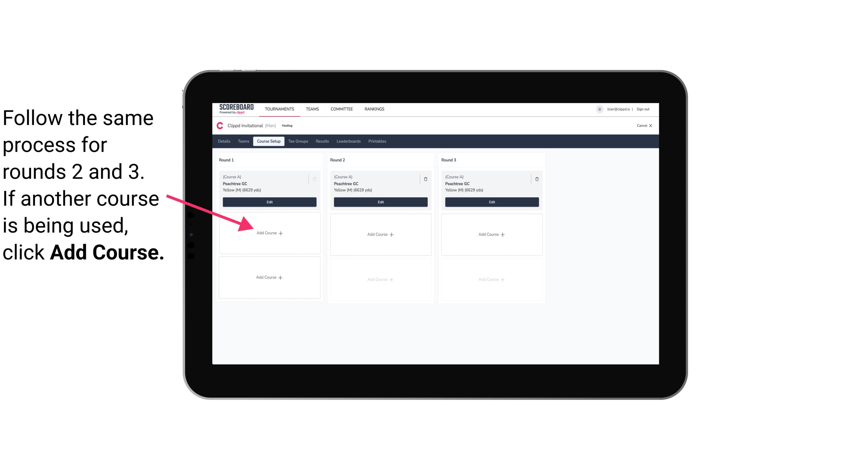Click the second Add Course in Round 1

[269, 277]
